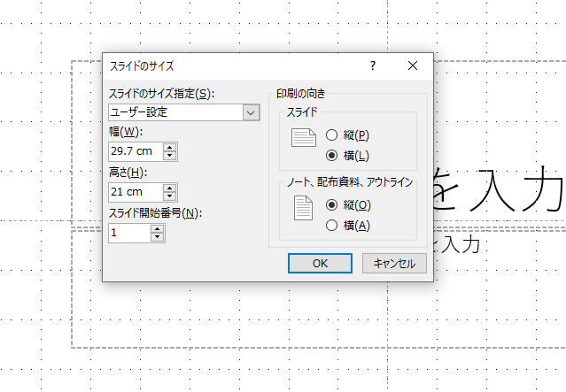The image size is (566, 392).
Task: Select 縦(P) portrait for slide orientation
Action: [x=332, y=135]
